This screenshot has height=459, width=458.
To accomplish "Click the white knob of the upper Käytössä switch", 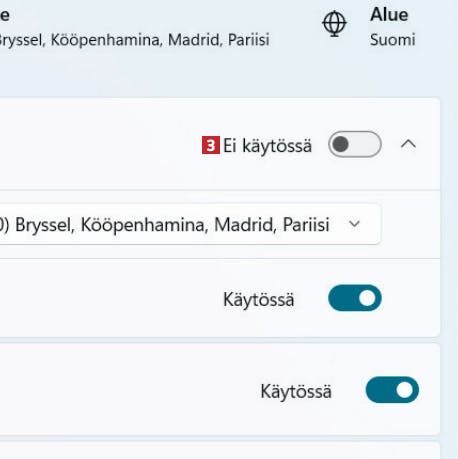I will click(x=367, y=298).
